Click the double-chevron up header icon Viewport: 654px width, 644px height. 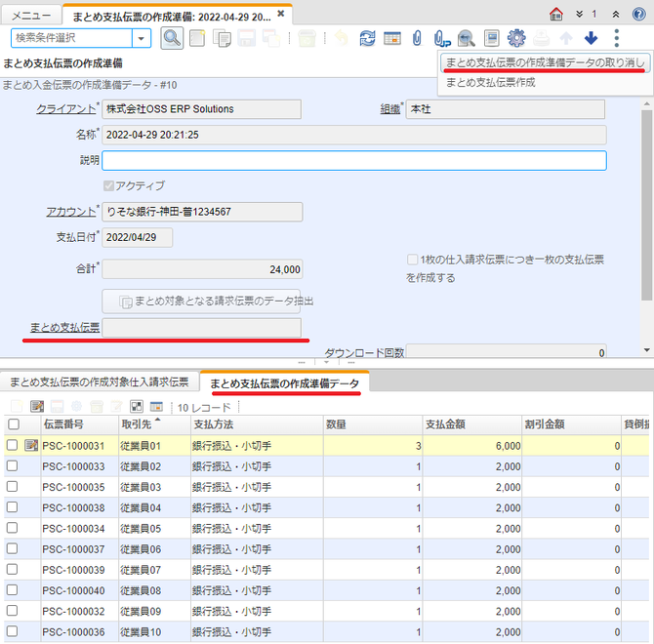coord(616,15)
